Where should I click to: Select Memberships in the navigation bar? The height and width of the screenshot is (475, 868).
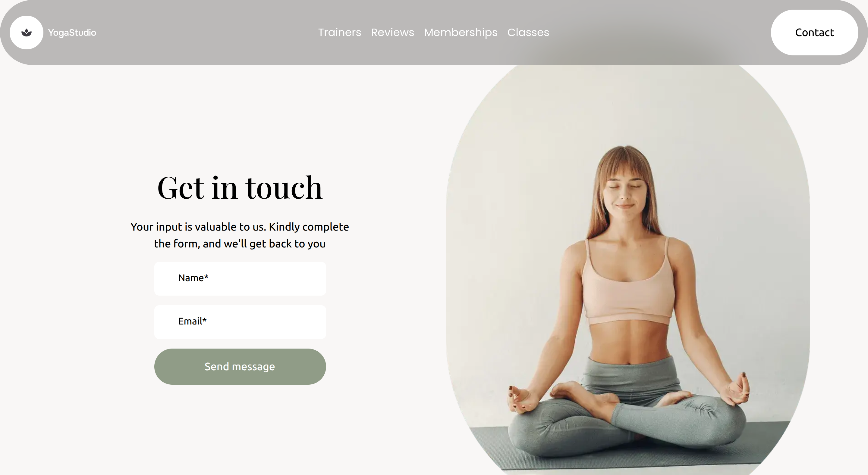tap(461, 33)
